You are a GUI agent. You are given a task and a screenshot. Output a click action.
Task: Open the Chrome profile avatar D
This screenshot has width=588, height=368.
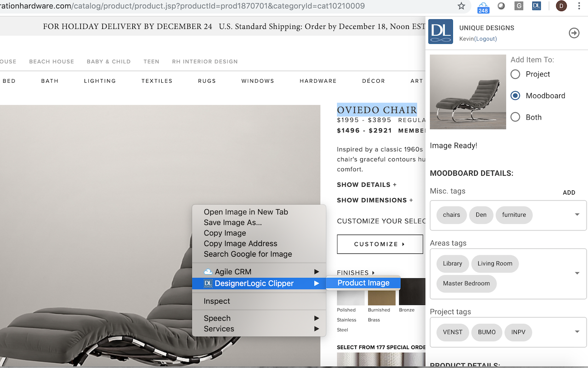[x=561, y=6]
